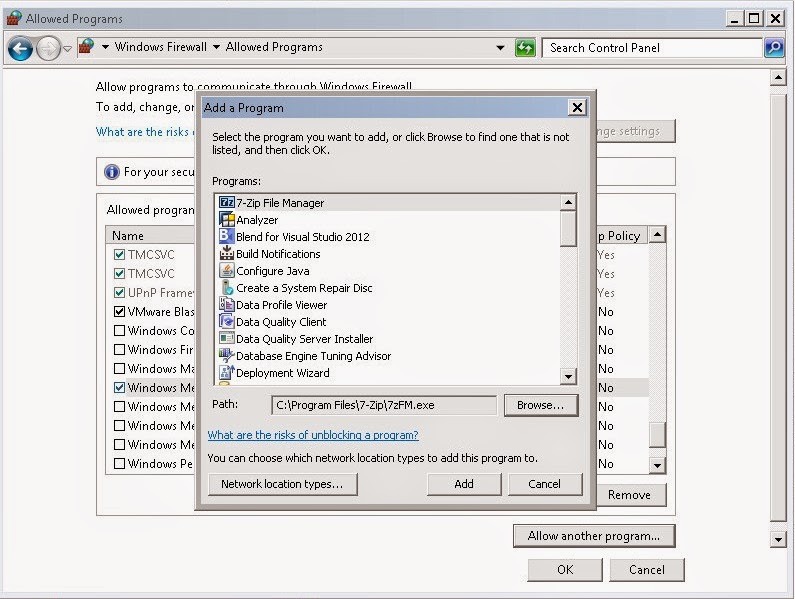The height and width of the screenshot is (599, 795).
Task: Click the Configure Java icon
Action: coord(227,271)
